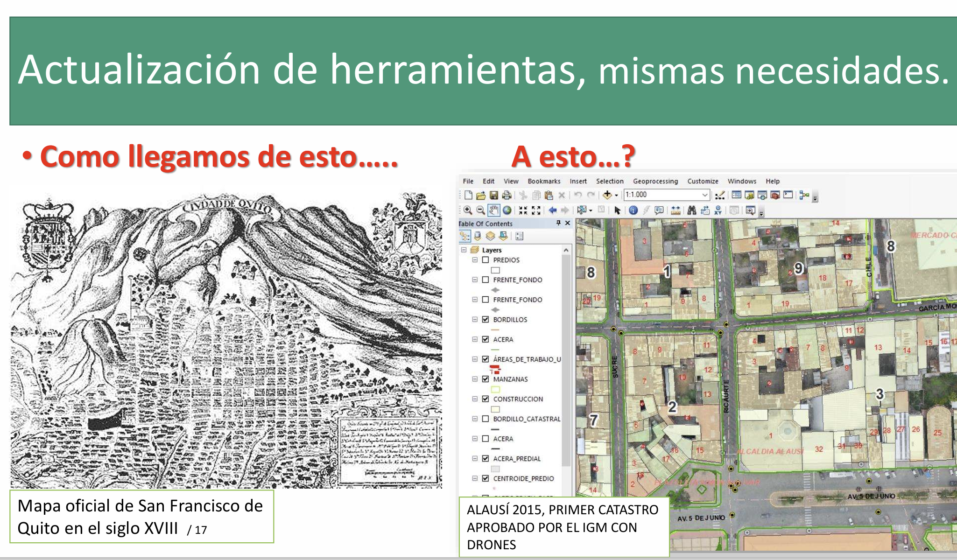Open the Select Features dropdown arrow
This screenshot has width=957, height=560.
click(591, 210)
